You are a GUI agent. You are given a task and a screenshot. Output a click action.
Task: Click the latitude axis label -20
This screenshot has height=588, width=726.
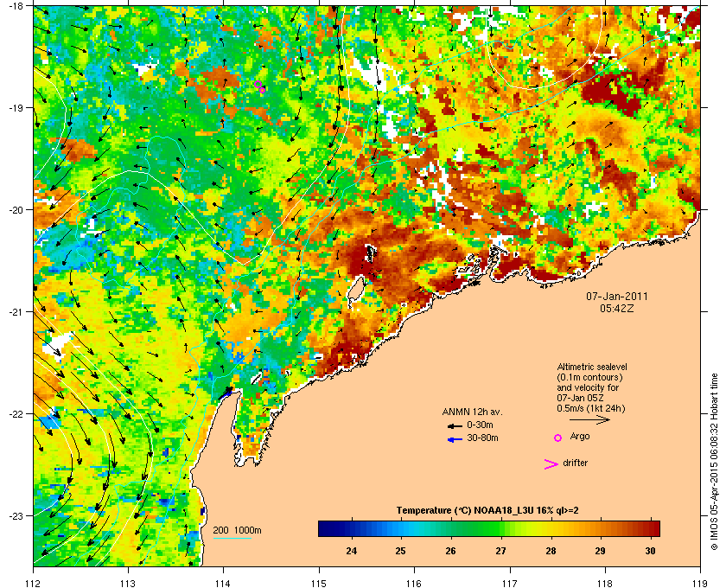[x=16, y=210]
